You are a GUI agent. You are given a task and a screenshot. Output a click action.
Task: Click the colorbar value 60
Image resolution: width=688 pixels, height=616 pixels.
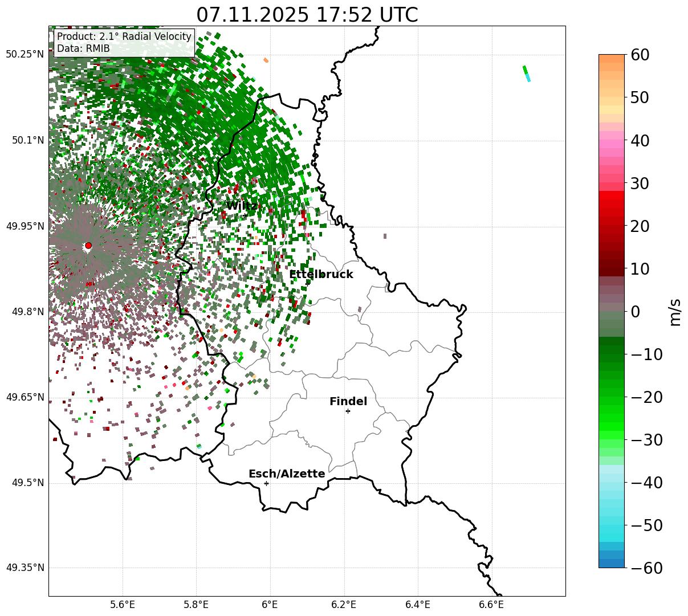tap(640, 55)
